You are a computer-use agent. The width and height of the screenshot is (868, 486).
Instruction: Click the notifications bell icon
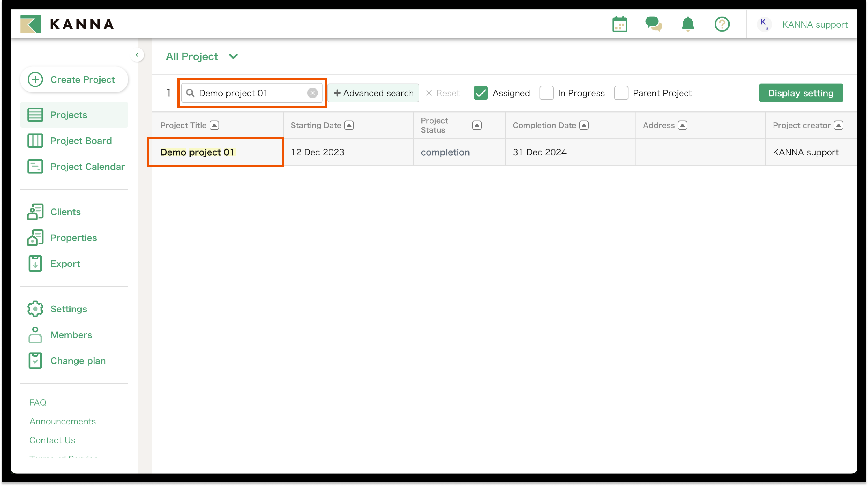point(688,24)
